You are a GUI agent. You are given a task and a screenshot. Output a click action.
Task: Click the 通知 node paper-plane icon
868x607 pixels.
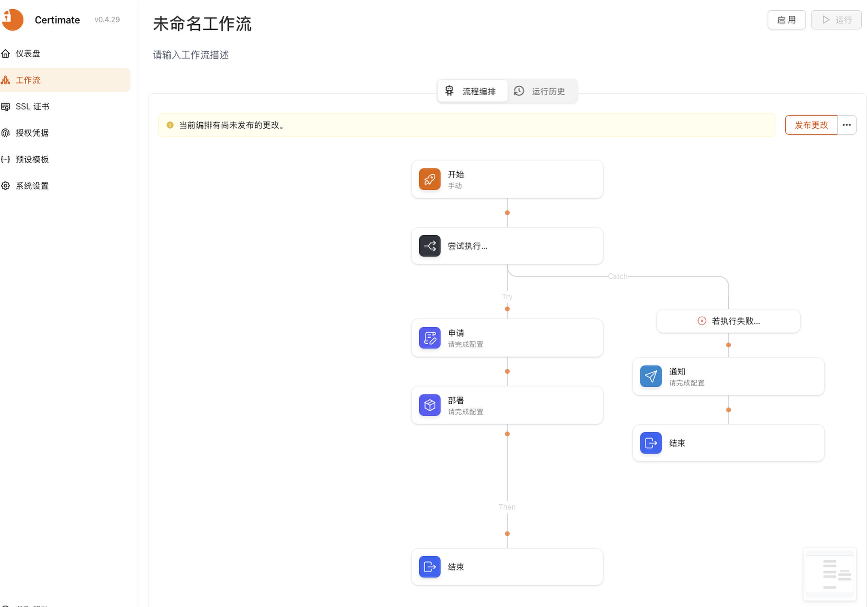pos(651,377)
